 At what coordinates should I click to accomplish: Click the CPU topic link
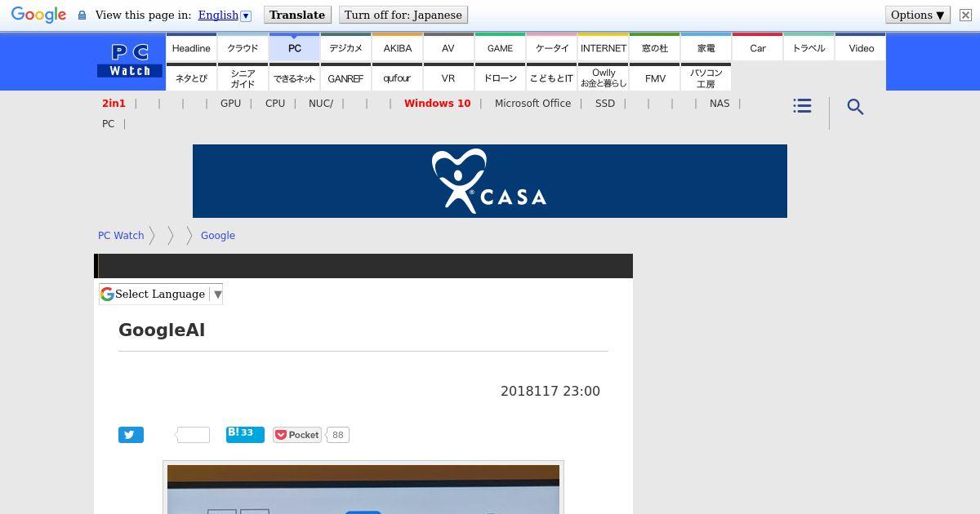275,104
